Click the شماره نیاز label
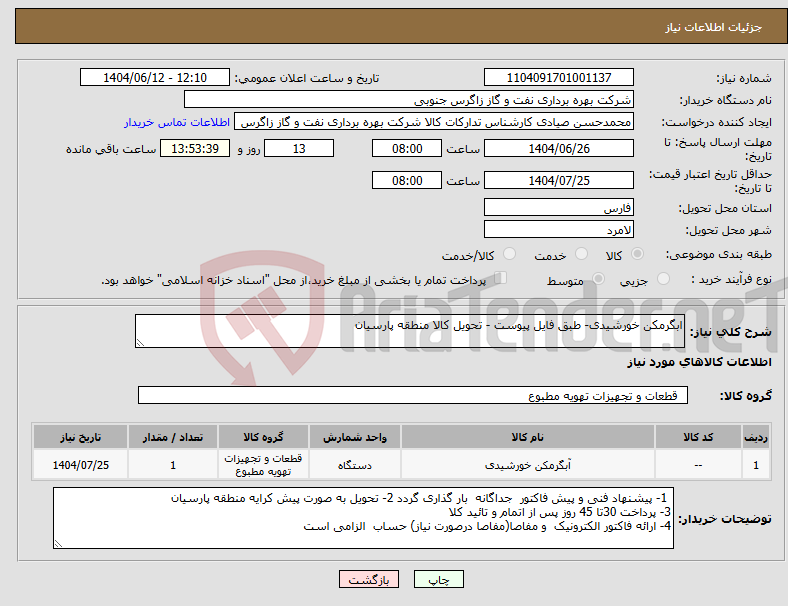 tap(744, 78)
